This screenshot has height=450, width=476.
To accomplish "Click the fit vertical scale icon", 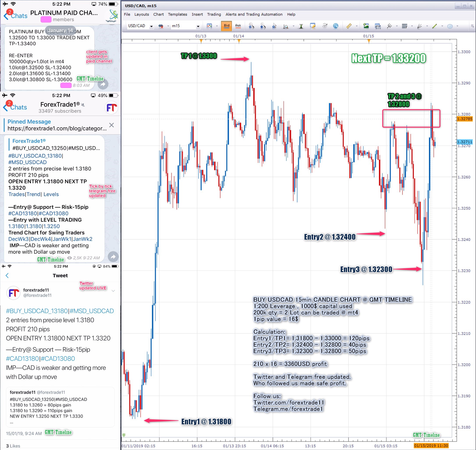I will pyautogui.click(x=301, y=26).
